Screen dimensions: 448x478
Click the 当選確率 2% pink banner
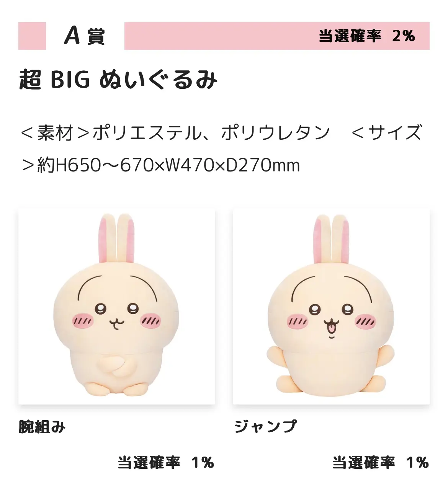pos(277,36)
